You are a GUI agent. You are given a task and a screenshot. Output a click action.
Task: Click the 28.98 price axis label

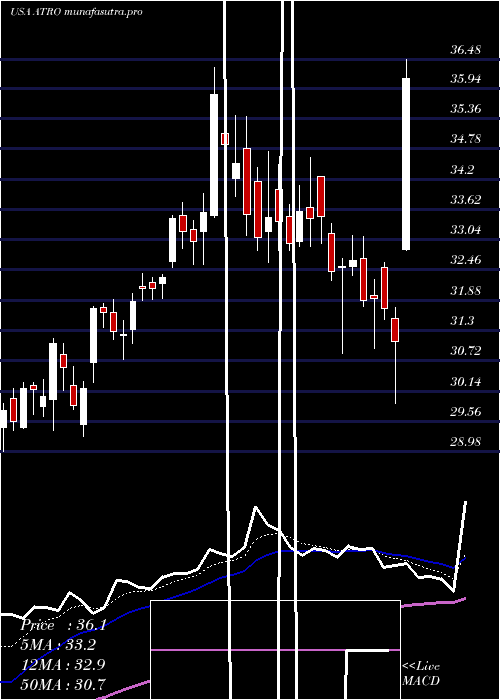pos(466,442)
